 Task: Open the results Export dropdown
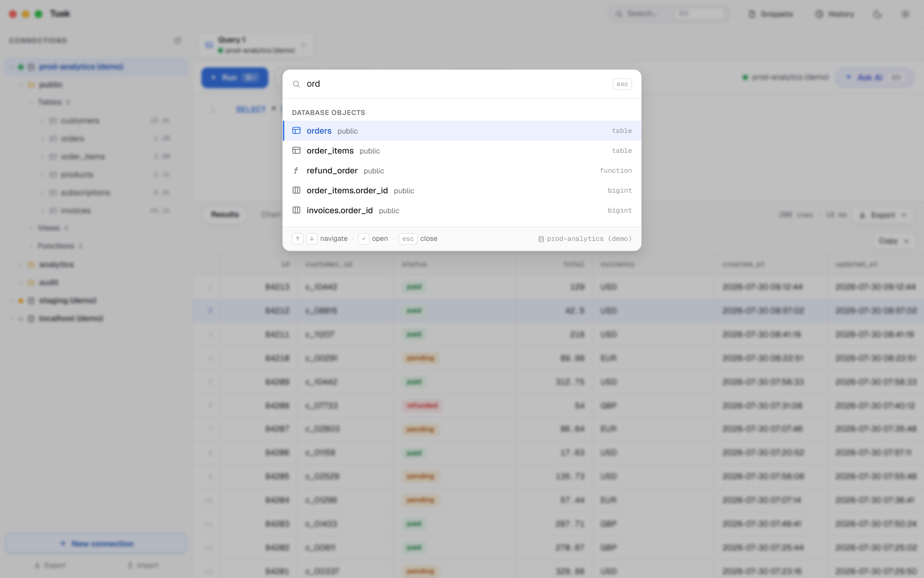(883, 215)
